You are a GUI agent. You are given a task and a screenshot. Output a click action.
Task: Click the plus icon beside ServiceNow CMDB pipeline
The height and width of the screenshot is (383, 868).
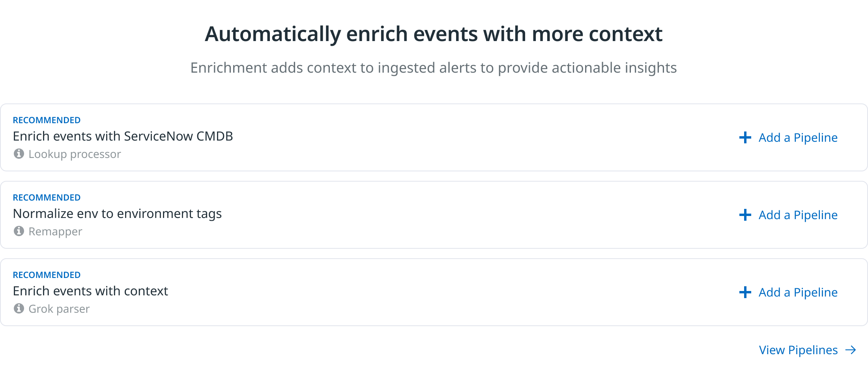tap(745, 137)
